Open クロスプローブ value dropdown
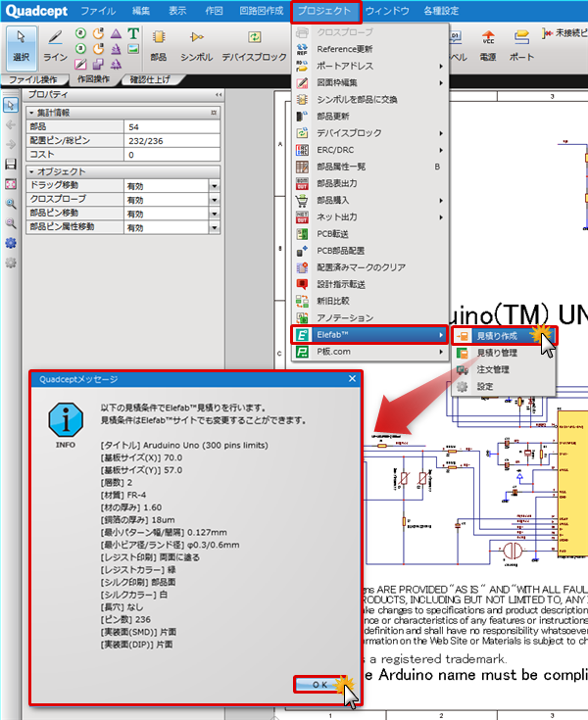 point(214,200)
